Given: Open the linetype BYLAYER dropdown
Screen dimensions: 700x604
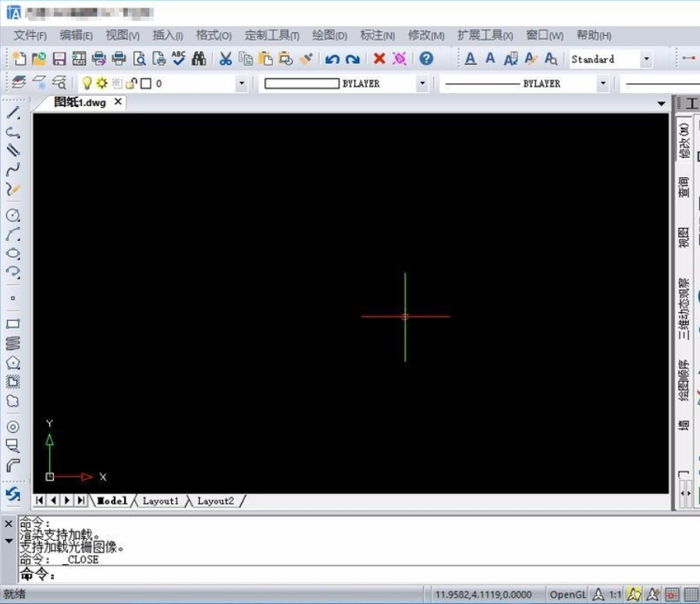Looking at the screenshot, I should tap(602, 83).
